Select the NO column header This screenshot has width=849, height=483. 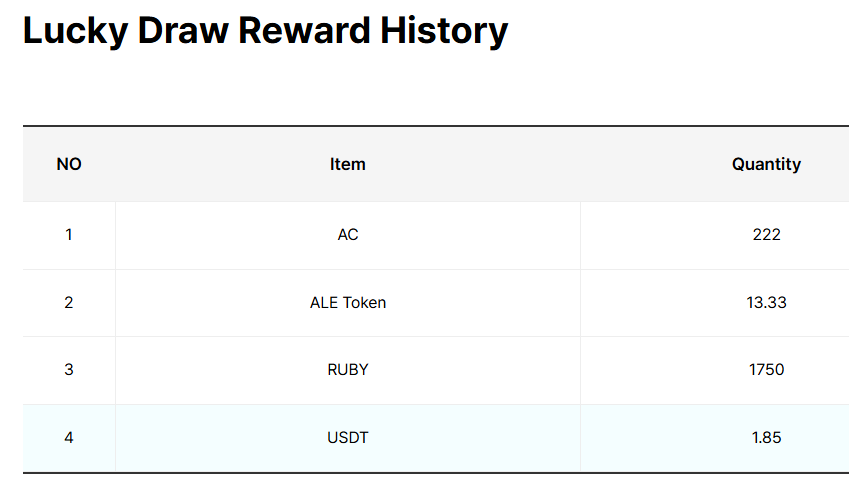[69, 164]
